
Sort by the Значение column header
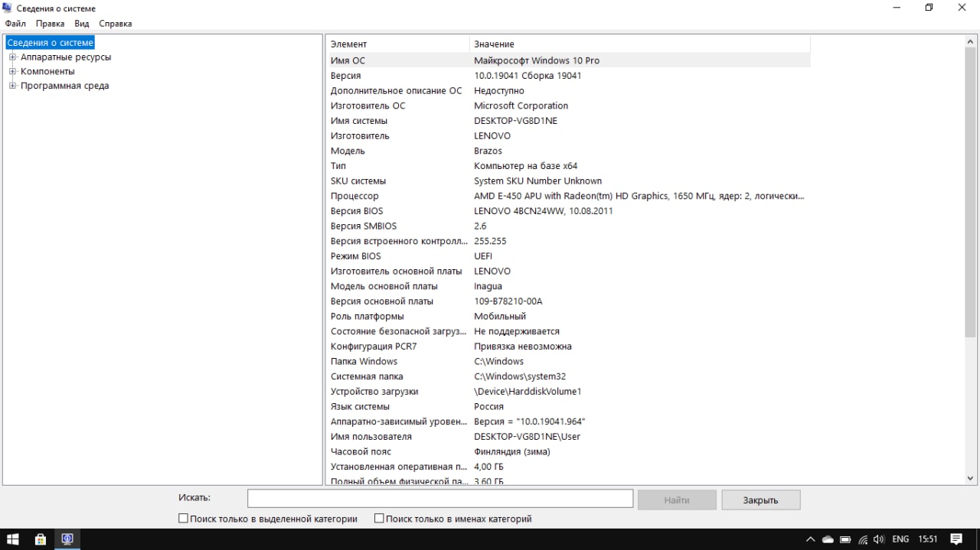pyautogui.click(x=639, y=44)
